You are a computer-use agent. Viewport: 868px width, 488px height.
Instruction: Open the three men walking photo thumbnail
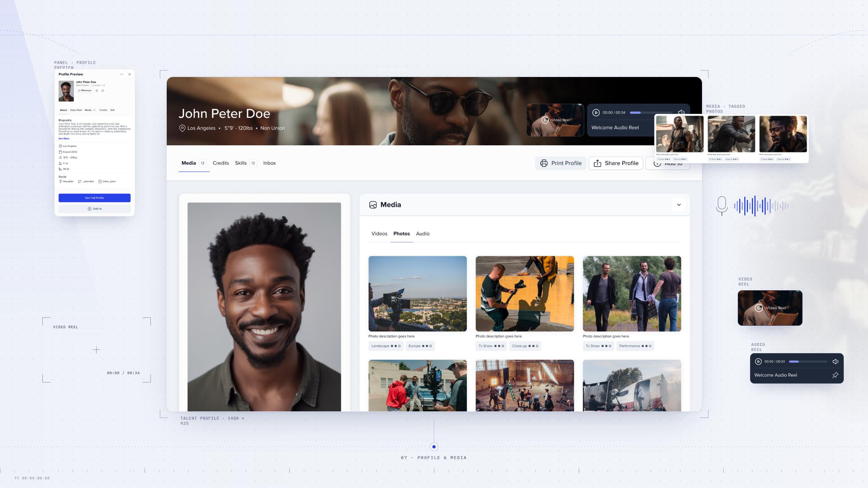[632, 294]
